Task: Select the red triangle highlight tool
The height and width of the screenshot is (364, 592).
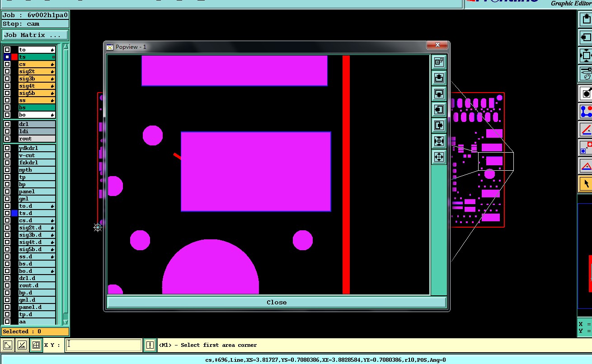Action: tap(586, 166)
